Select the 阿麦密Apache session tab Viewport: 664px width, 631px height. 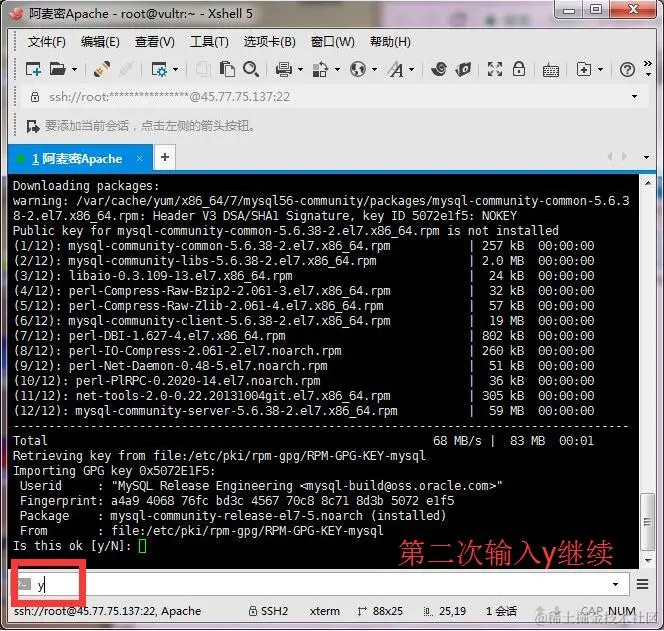click(x=81, y=159)
